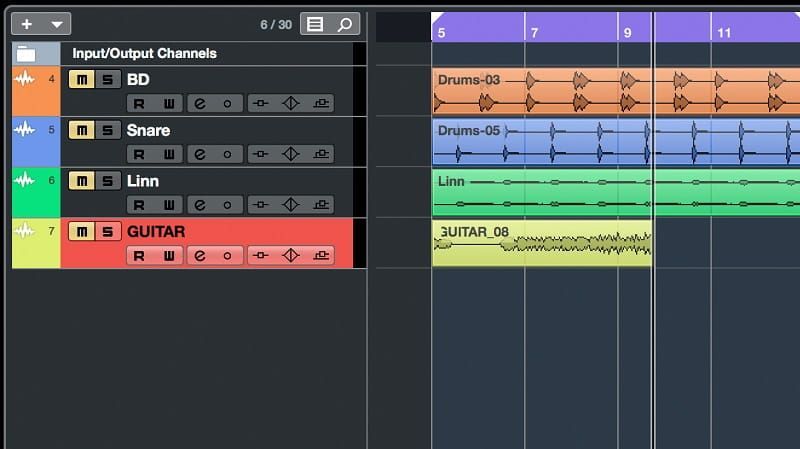Select the GUITAR_08 audio clip

(540, 243)
